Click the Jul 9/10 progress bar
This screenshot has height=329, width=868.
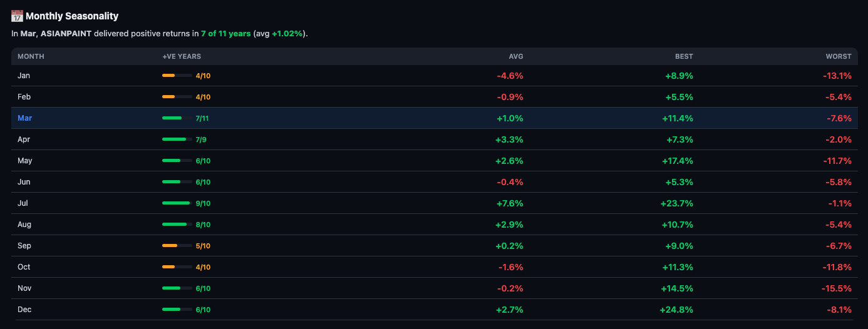pos(177,203)
